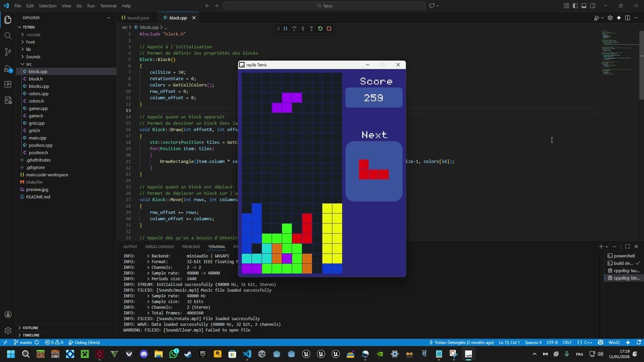
Task: Add a new terminal with plus icon
Action: point(601,246)
